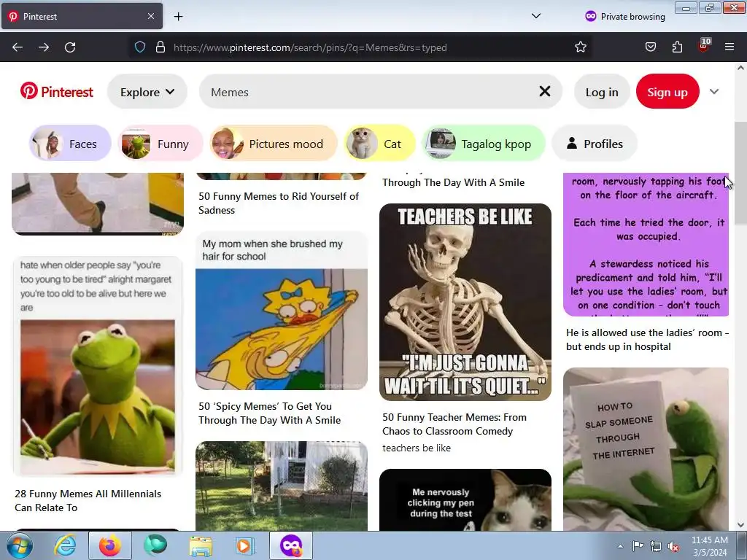Click scrollbar up arrow
Screen dimensions: 747x560
tap(740, 68)
